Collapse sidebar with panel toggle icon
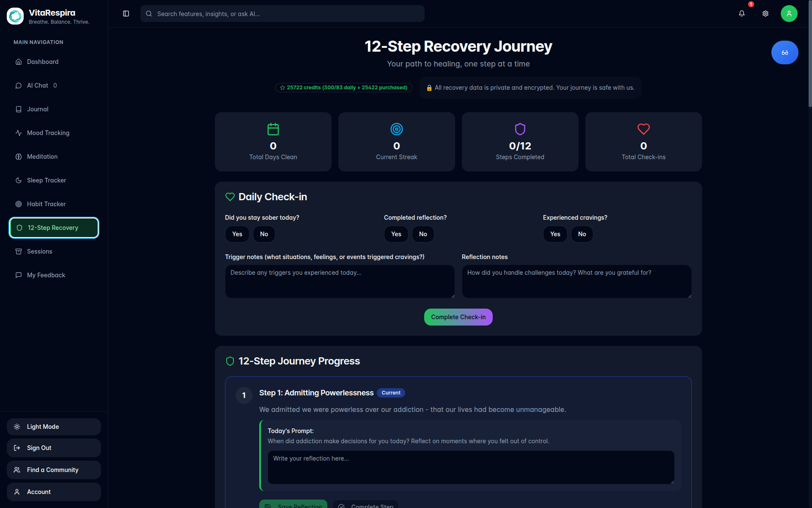Viewport: 812px width, 508px height. [x=126, y=14]
